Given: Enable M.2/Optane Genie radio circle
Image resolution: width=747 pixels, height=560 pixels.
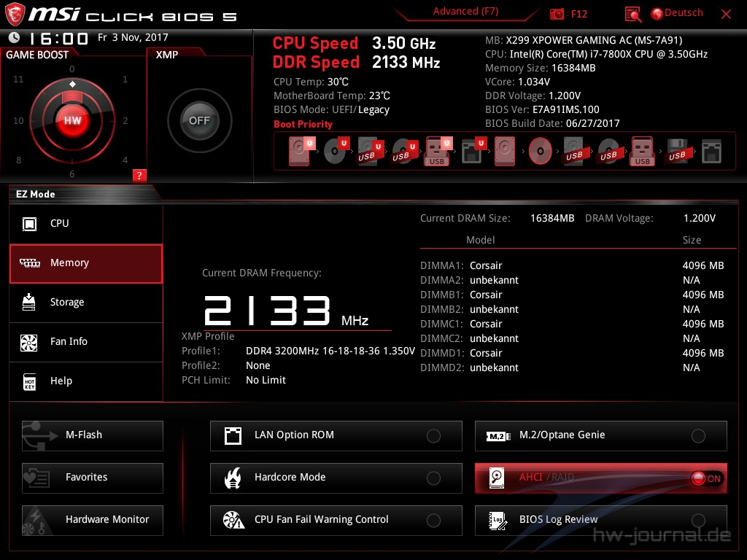Looking at the screenshot, I should (x=698, y=436).
